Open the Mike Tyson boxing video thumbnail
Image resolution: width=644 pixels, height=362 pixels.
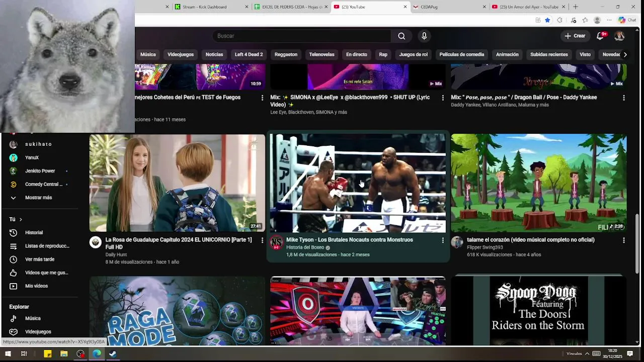pos(358,183)
